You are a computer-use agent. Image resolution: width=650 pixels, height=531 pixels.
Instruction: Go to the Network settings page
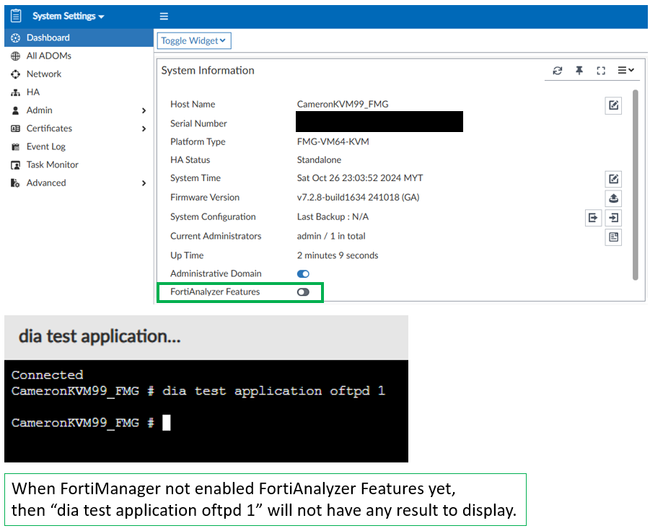click(43, 74)
